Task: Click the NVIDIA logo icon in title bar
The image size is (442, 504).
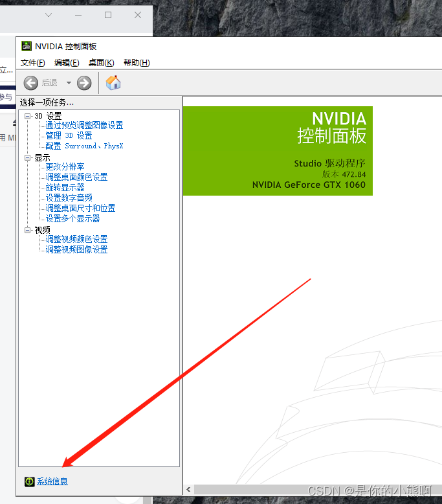Action: point(26,46)
